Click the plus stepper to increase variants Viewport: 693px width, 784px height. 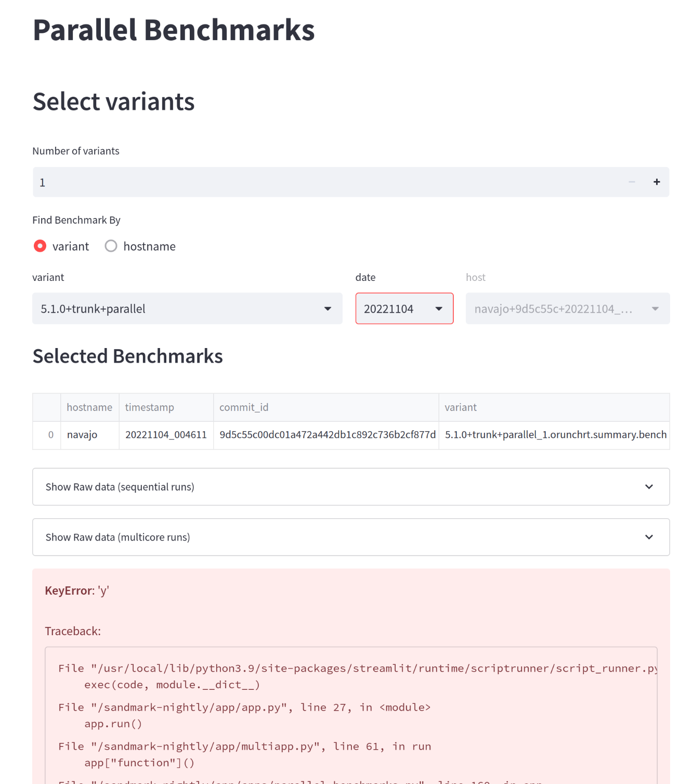pyautogui.click(x=657, y=182)
